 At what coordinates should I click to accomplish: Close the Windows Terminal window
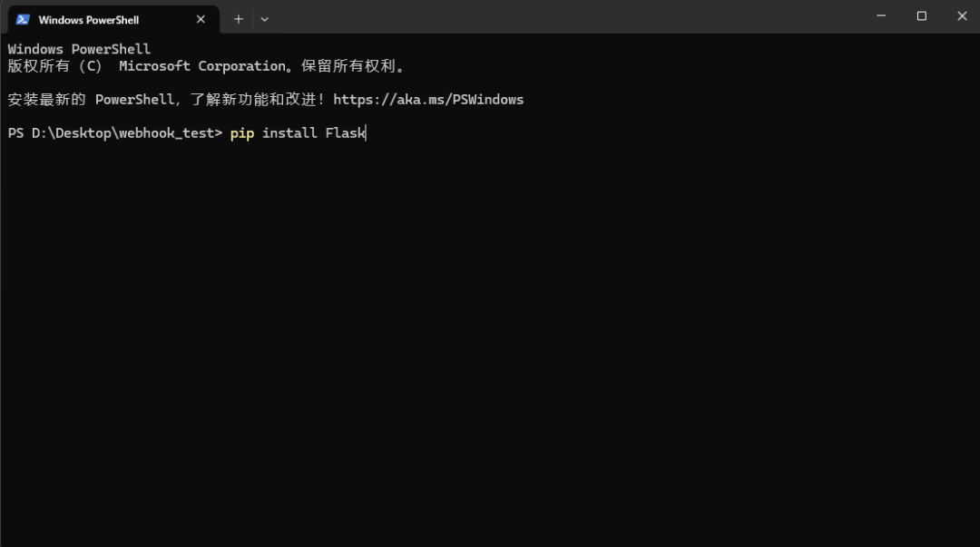tap(962, 16)
